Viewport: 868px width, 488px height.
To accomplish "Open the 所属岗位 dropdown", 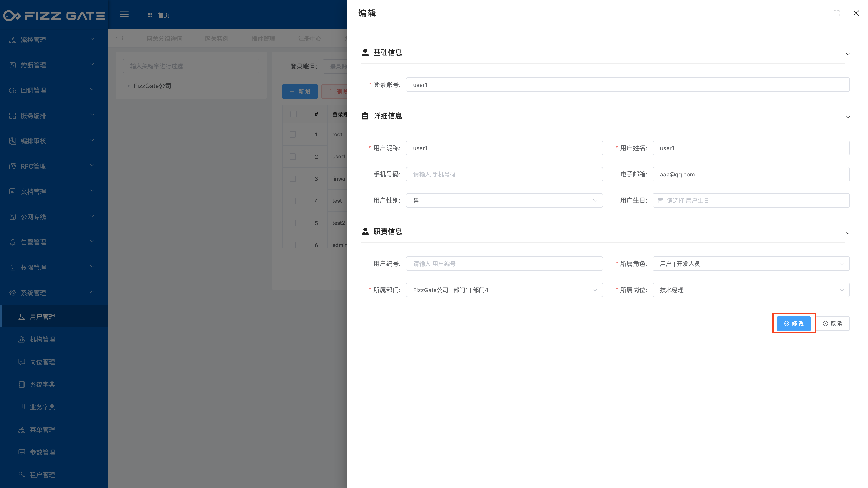I will [751, 290].
